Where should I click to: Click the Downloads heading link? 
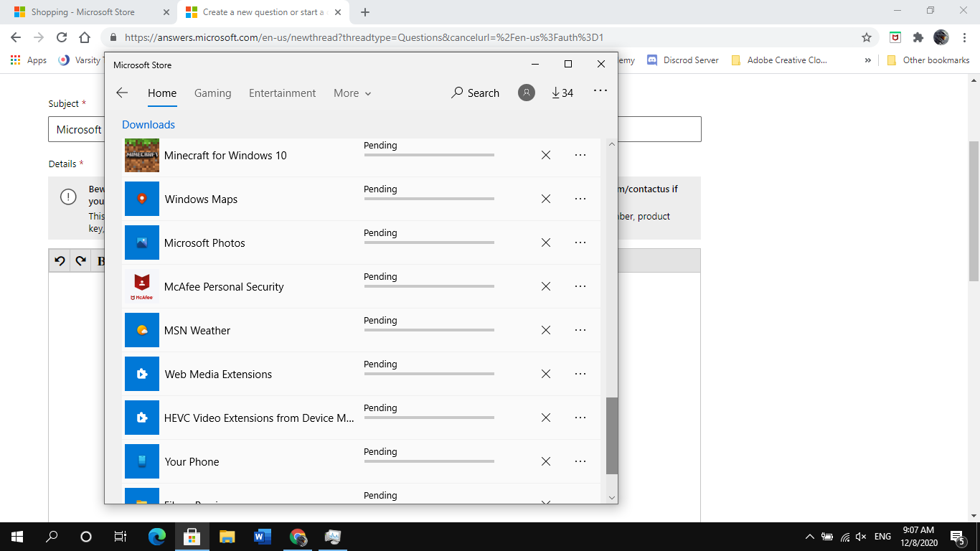point(149,124)
